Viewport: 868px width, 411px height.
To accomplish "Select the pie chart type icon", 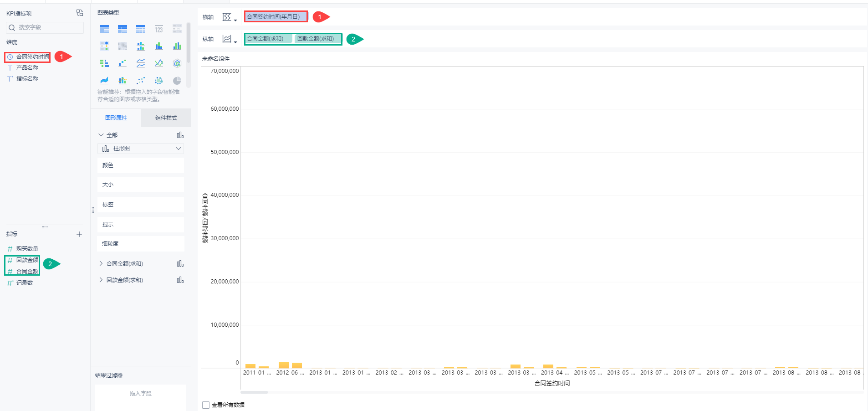I will 177,81.
